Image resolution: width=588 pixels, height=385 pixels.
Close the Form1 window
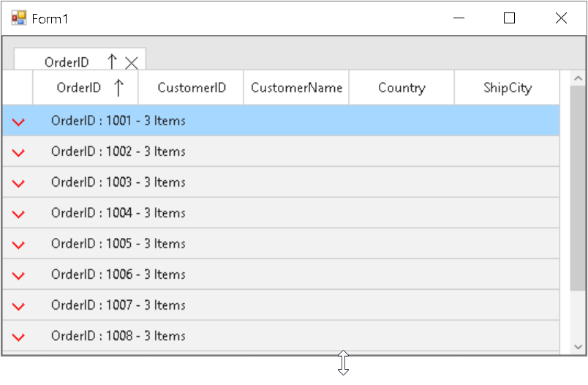(561, 18)
